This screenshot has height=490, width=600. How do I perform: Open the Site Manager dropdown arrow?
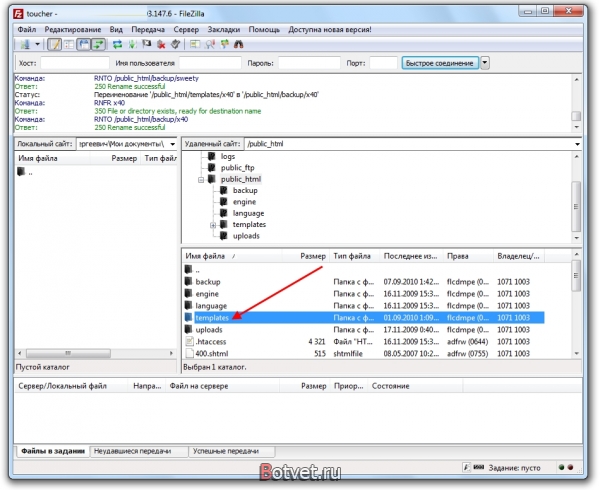click(x=38, y=44)
